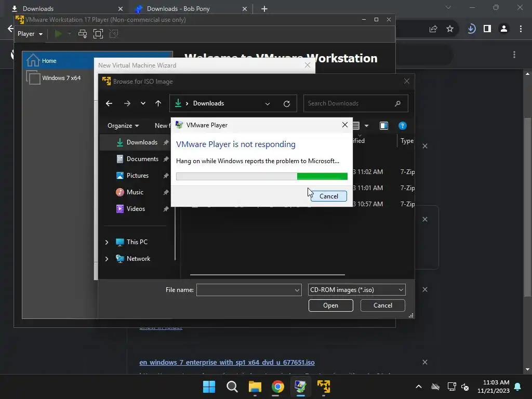Click the Type column header
This screenshot has width=532, height=399.
click(406, 140)
